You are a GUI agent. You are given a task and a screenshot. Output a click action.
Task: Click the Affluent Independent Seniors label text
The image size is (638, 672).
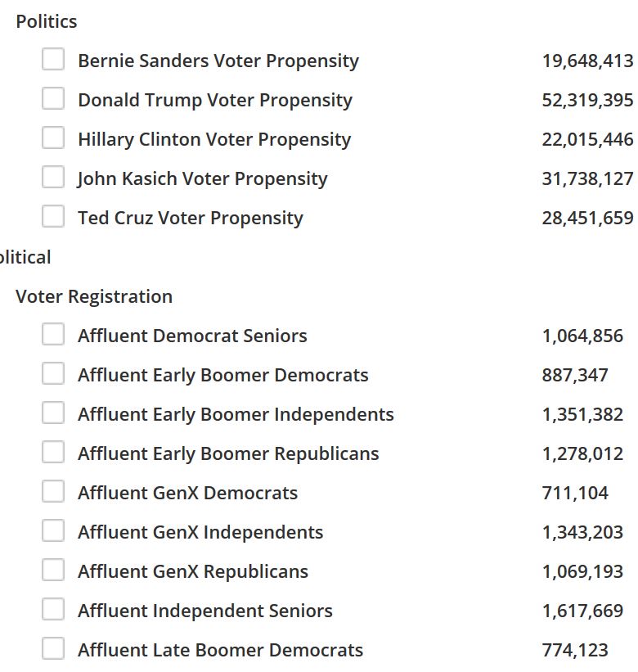(205, 611)
